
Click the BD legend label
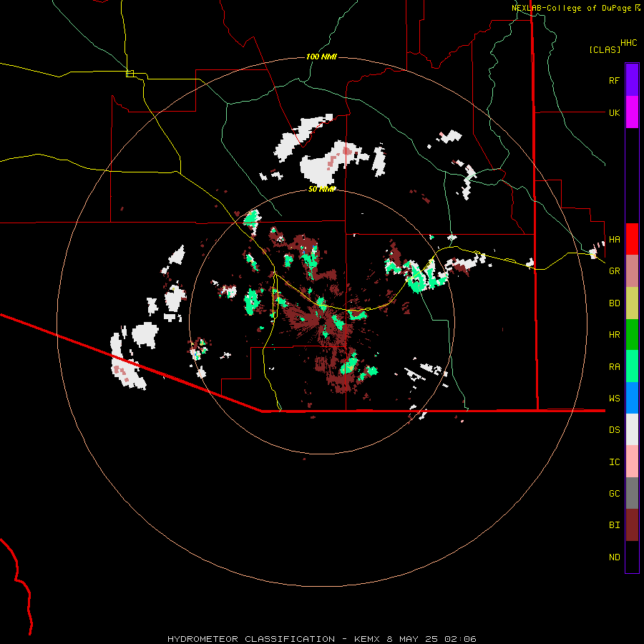[x=614, y=303]
